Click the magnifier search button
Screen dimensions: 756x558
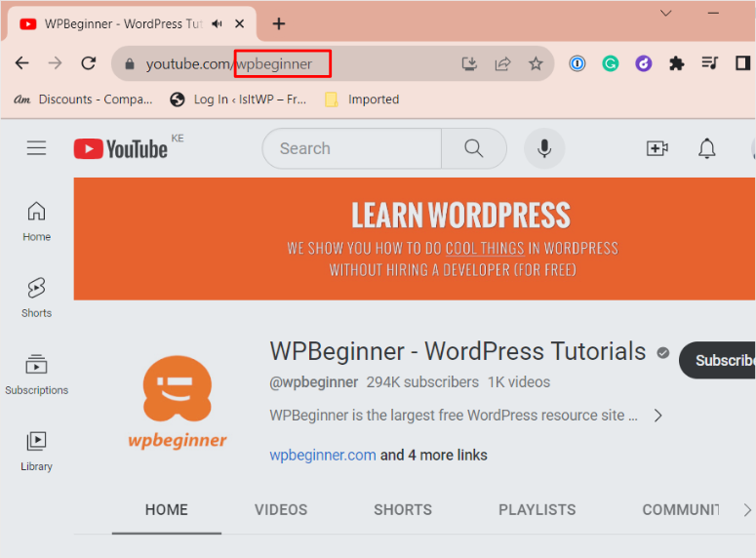click(474, 148)
